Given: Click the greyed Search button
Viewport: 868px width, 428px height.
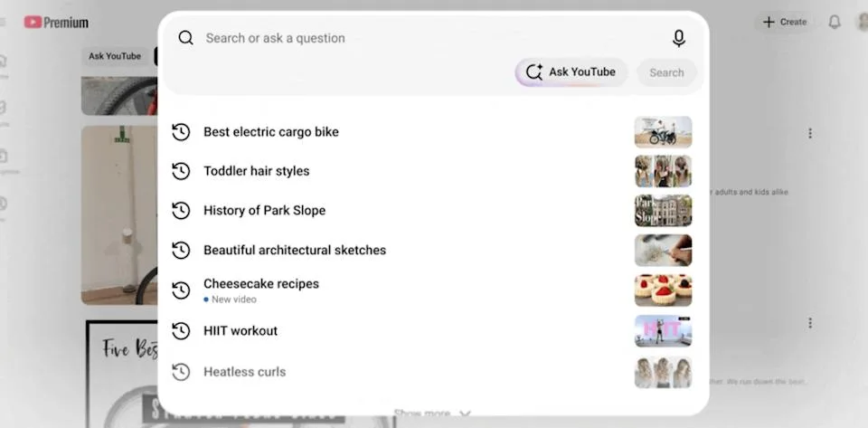Looking at the screenshot, I should coord(666,72).
